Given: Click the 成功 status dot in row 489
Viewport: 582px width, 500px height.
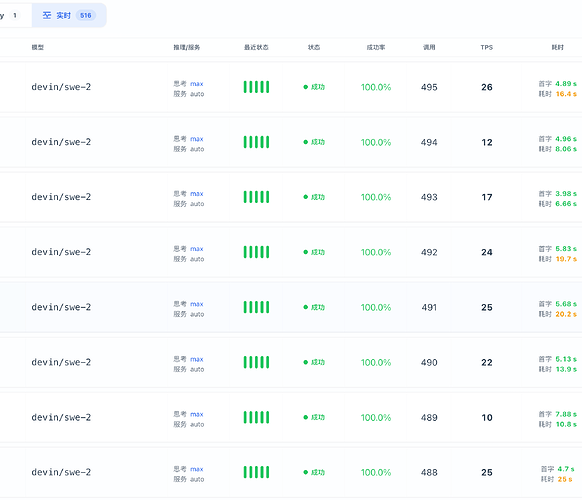Looking at the screenshot, I should point(305,417).
